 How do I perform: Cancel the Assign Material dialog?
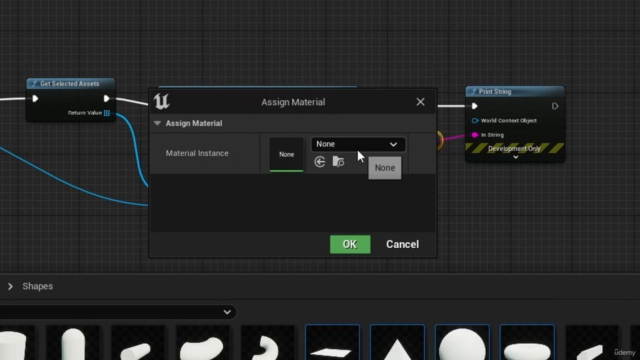click(402, 244)
